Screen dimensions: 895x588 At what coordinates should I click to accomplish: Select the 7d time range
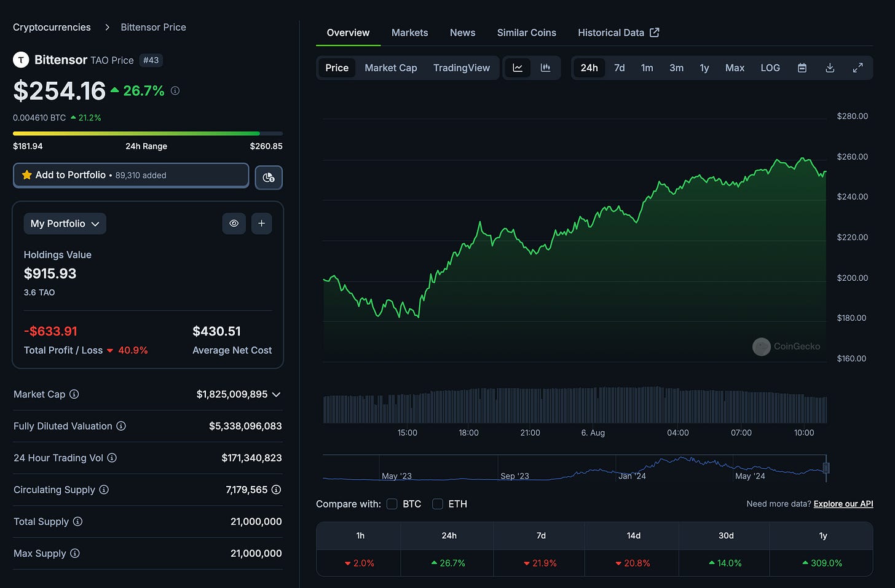620,68
